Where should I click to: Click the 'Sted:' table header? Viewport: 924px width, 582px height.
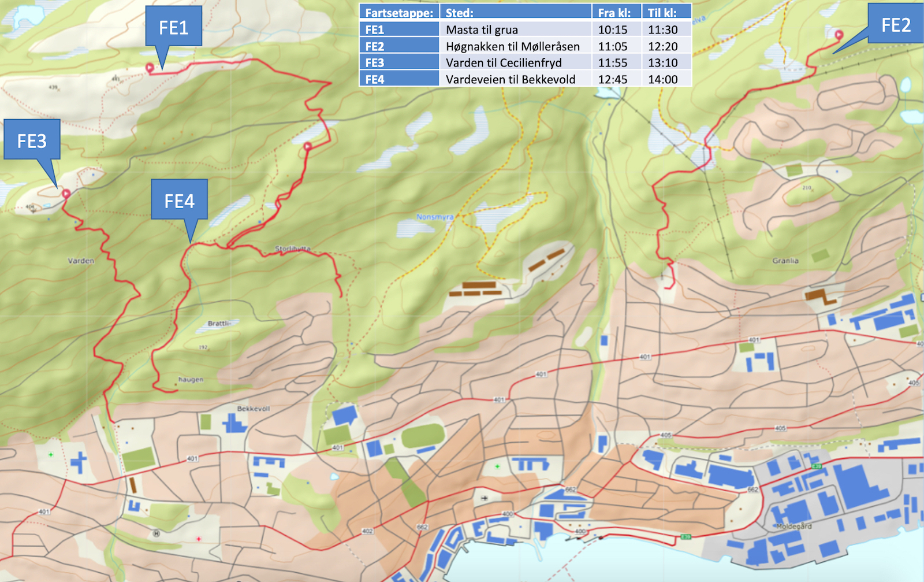(516, 13)
